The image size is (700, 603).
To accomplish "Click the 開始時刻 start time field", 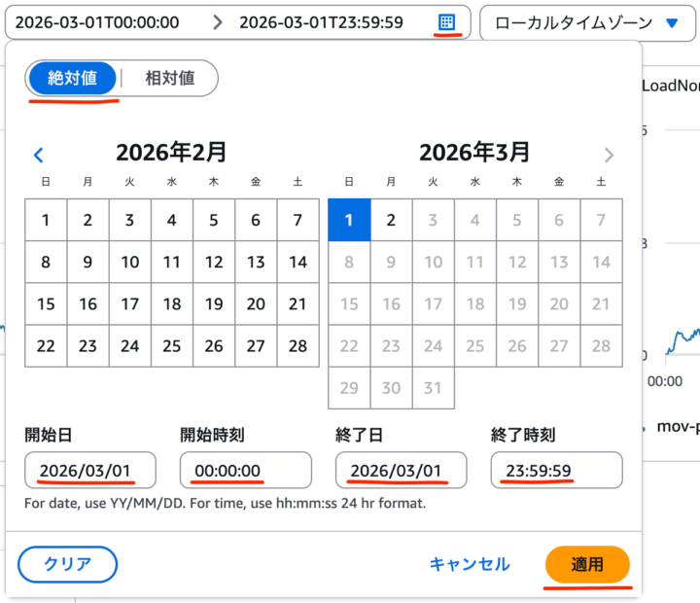I will [x=245, y=471].
